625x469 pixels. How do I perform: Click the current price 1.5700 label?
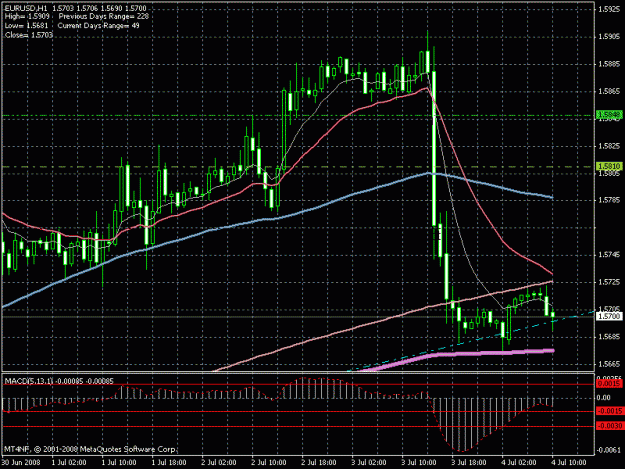click(x=609, y=316)
